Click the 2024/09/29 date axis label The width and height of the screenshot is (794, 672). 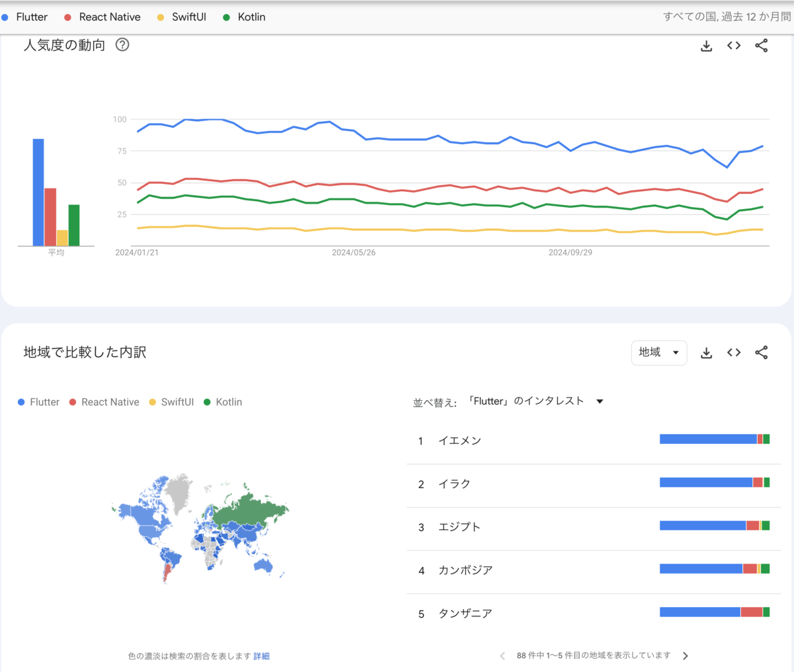click(570, 253)
